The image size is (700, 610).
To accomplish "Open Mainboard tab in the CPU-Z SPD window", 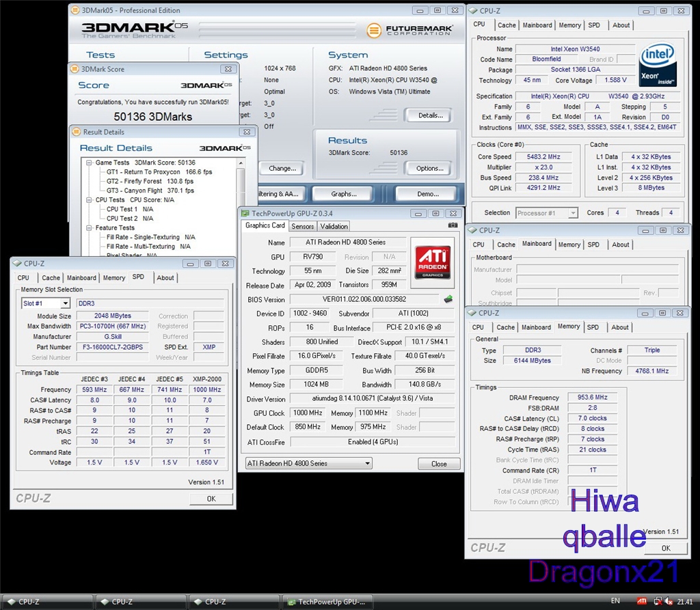I will coord(81,278).
